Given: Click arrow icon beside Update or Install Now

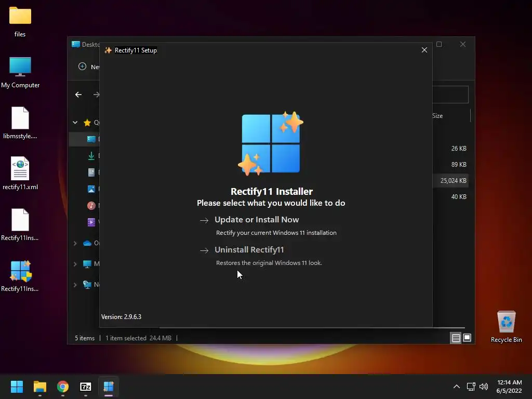Looking at the screenshot, I should [x=204, y=220].
